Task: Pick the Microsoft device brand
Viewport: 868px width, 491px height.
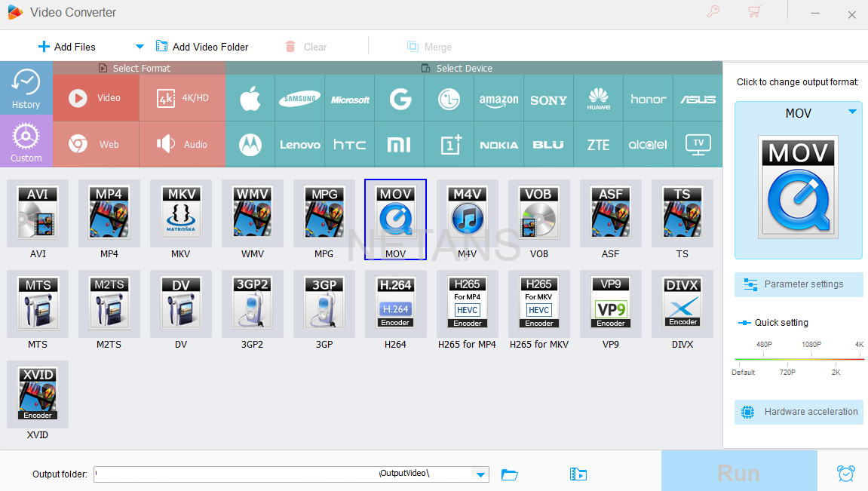Action: pyautogui.click(x=350, y=99)
